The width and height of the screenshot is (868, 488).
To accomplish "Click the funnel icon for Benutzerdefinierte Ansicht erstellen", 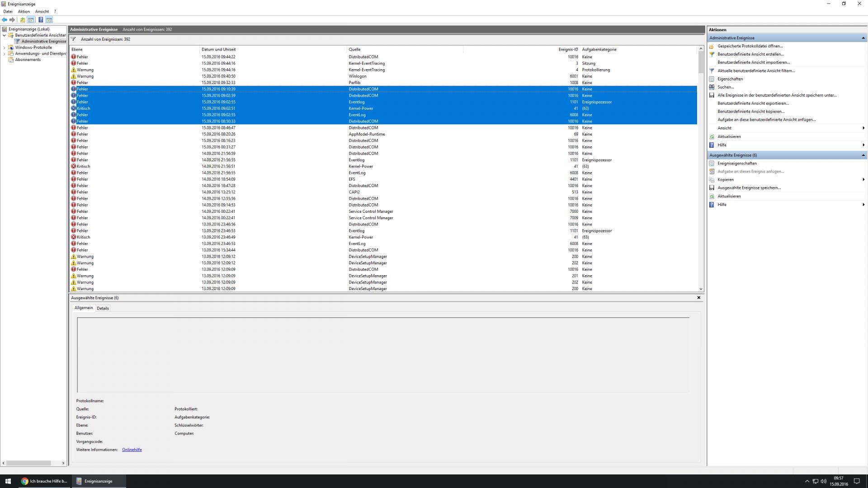I will click(712, 54).
